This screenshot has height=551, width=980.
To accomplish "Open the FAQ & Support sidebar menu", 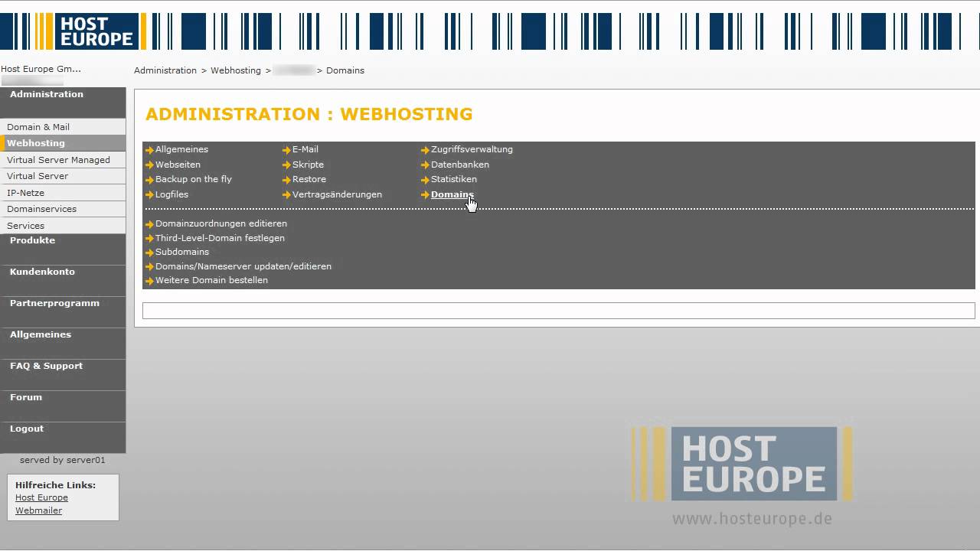I will [x=46, y=366].
